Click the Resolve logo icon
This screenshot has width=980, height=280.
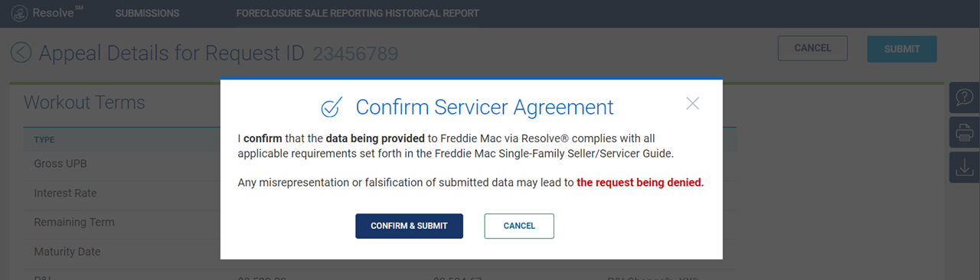tap(18, 13)
